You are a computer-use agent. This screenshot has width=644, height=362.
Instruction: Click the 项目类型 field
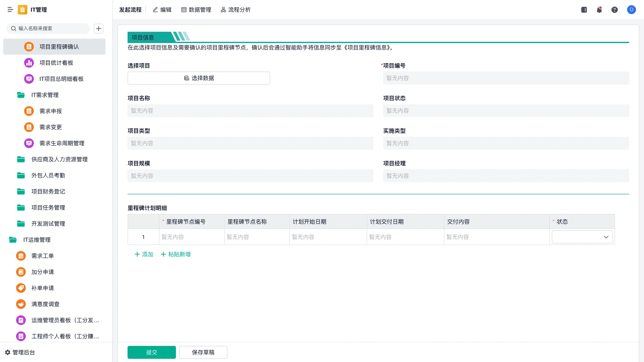250,143
